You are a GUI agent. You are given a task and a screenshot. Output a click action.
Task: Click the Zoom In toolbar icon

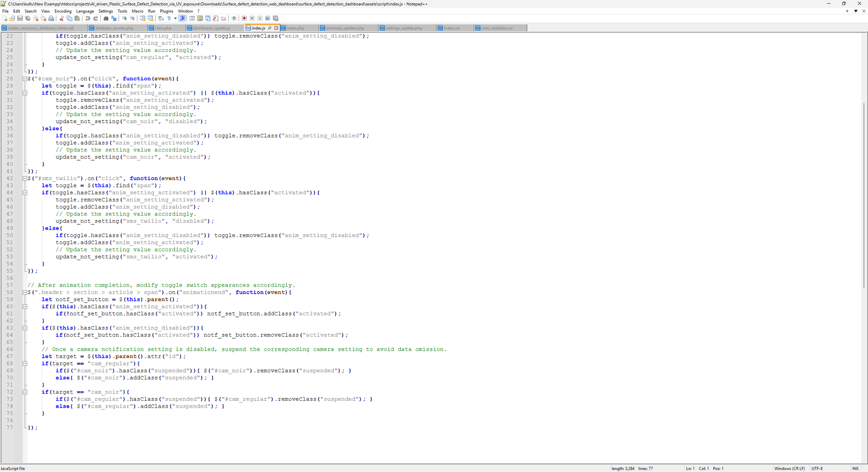coord(124,18)
